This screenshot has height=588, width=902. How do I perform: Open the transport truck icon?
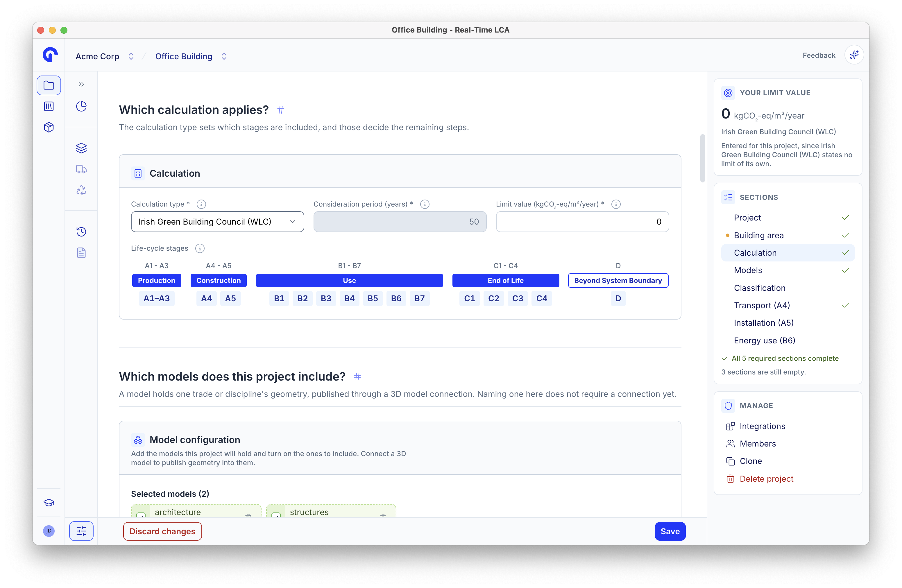81,169
